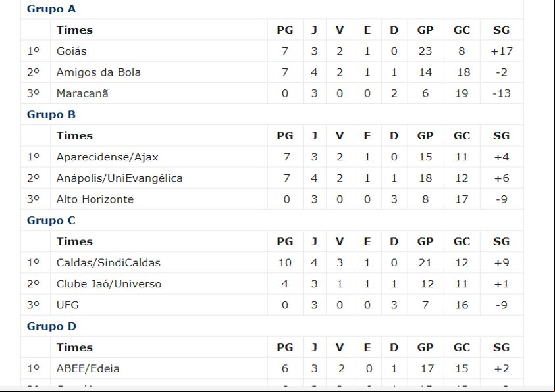
Task: Click the UFG team name
Action: click(x=68, y=305)
